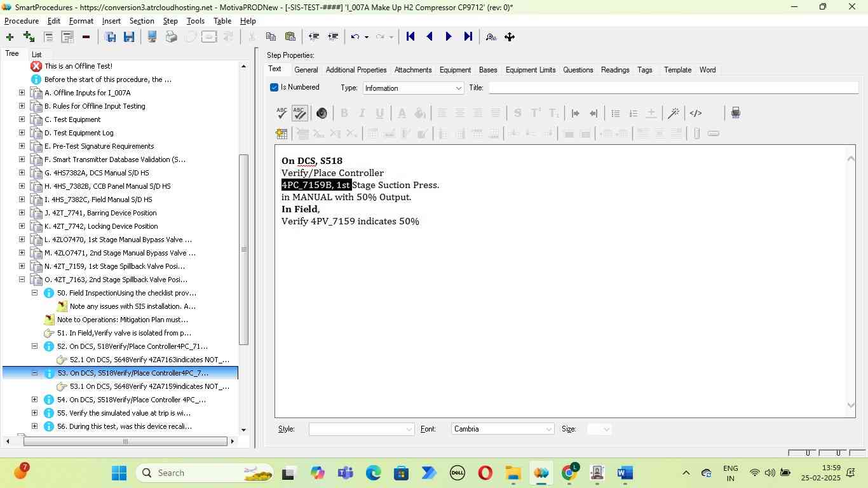
Task: Click the insert table icon
Action: [x=281, y=133]
